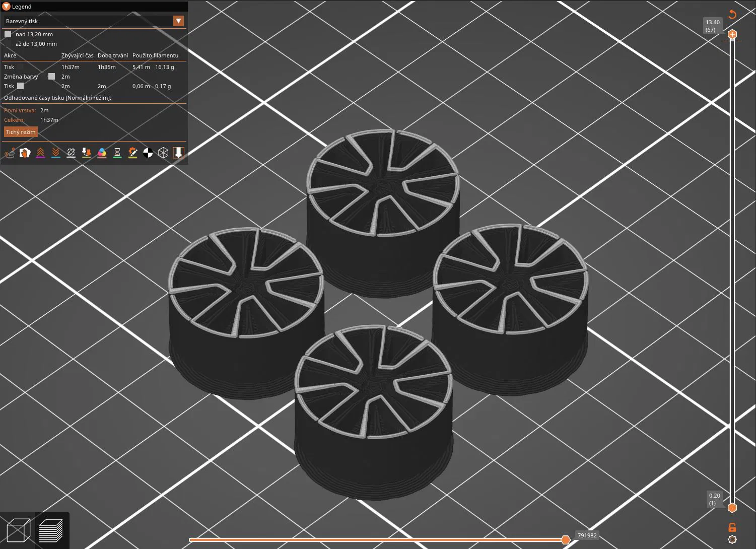Image resolution: width=756 pixels, height=549 pixels.
Task: Click the color swatch beside nad 13,20 mm
Action: click(x=8, y=34)
